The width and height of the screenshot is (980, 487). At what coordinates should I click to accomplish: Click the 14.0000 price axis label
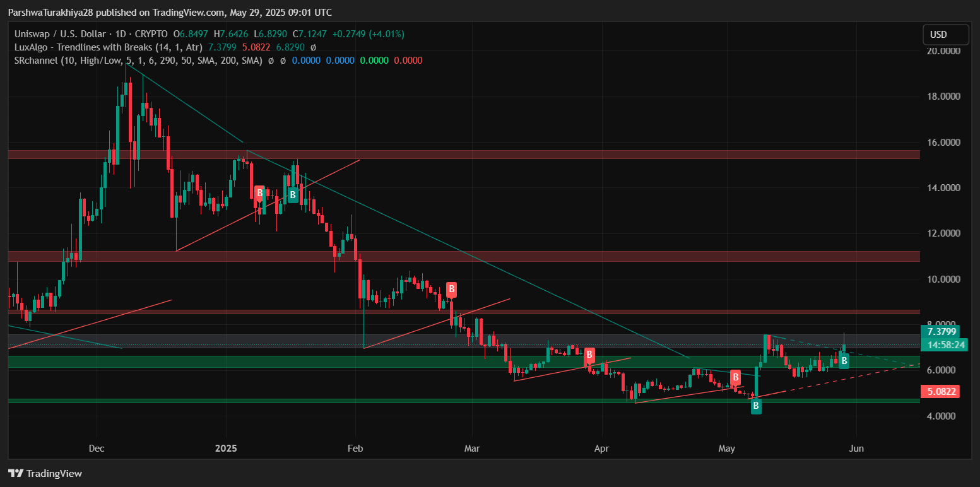click(x=943, y=188)
